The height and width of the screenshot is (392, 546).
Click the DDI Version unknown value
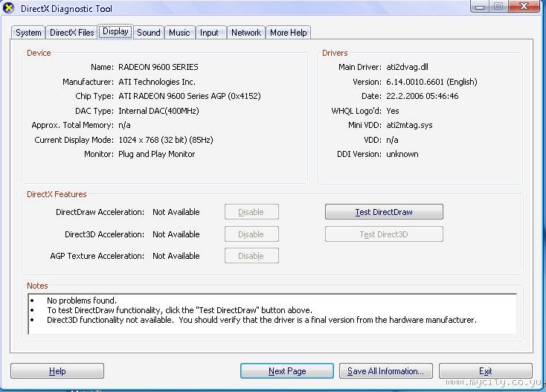402,154
